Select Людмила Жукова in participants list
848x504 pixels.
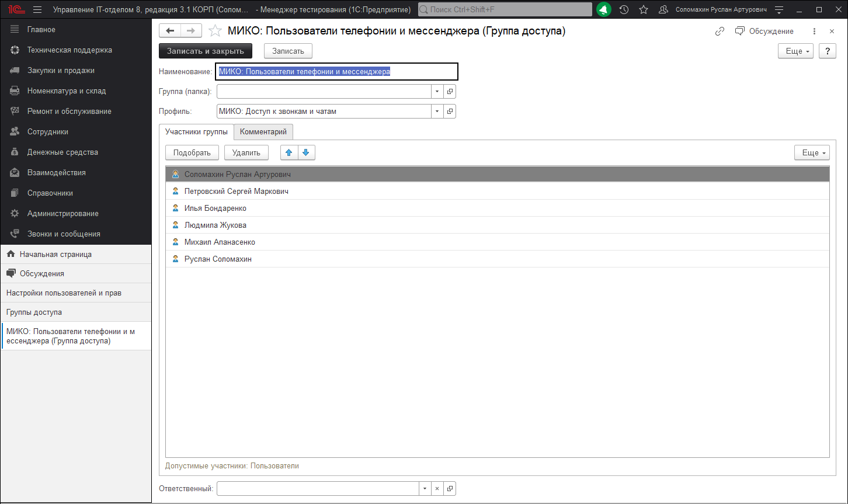[215, 225]
